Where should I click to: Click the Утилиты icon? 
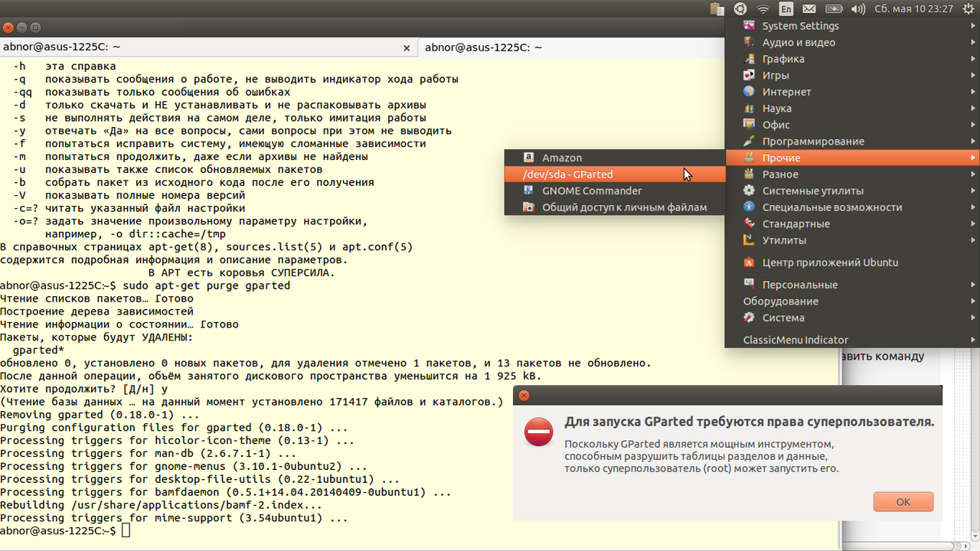tap(749, 240)
